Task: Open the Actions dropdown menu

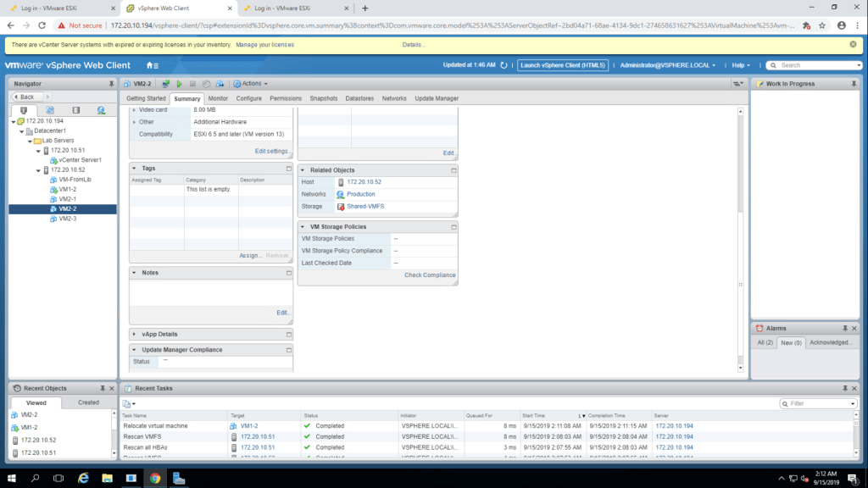Action: [252, 84]
